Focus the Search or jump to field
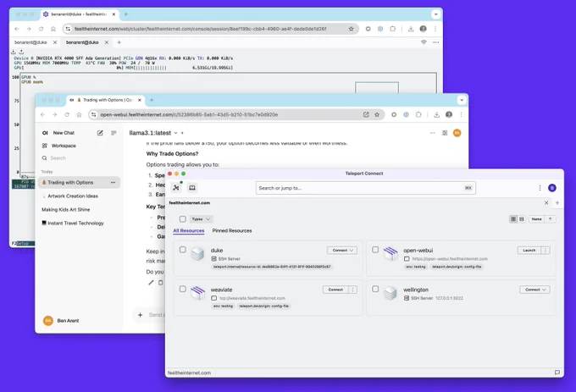 (x=366, y=188)
